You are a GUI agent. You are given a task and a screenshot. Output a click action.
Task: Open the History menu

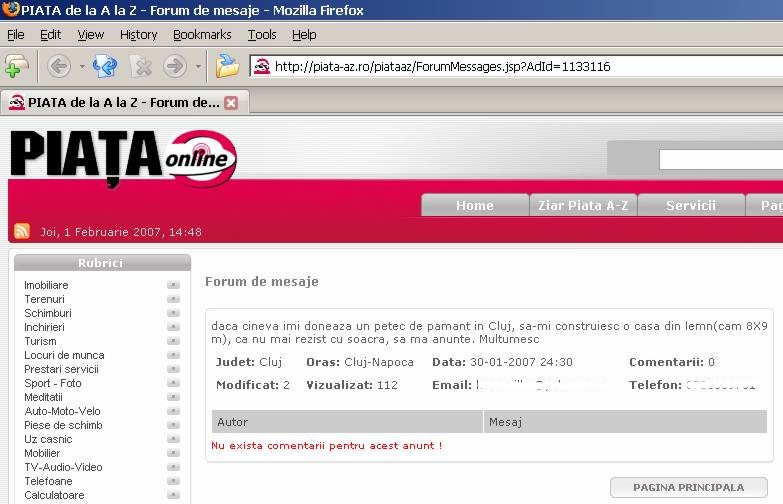(138, 35)
